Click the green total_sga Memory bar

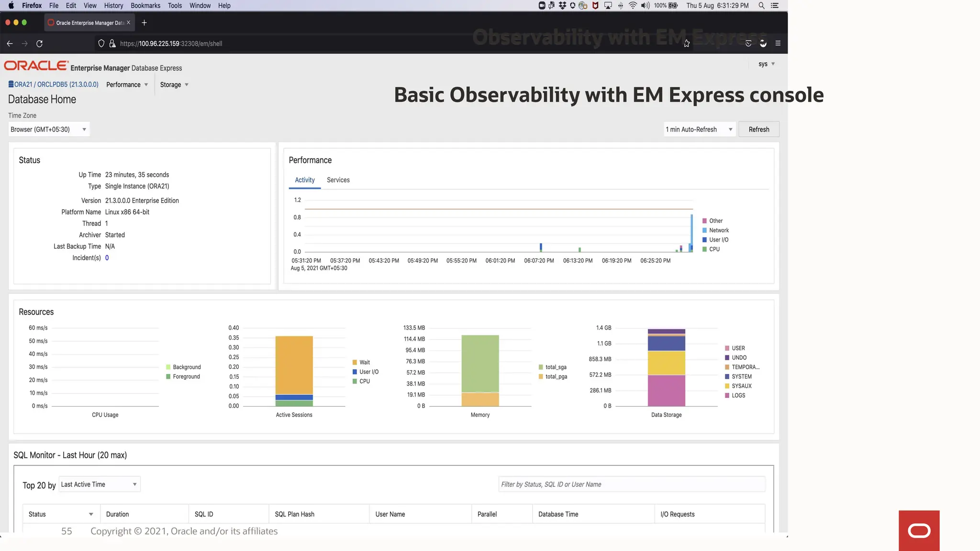(480, 364)
